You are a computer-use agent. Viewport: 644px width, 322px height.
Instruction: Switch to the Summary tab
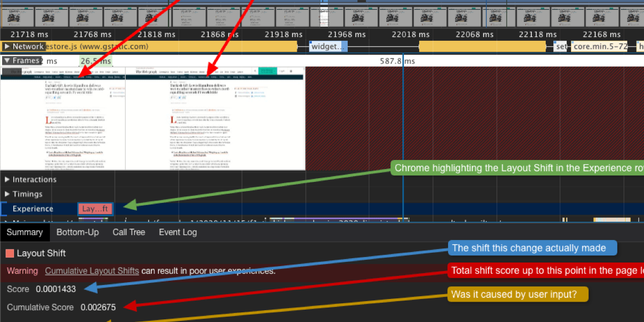coord(24,232)
